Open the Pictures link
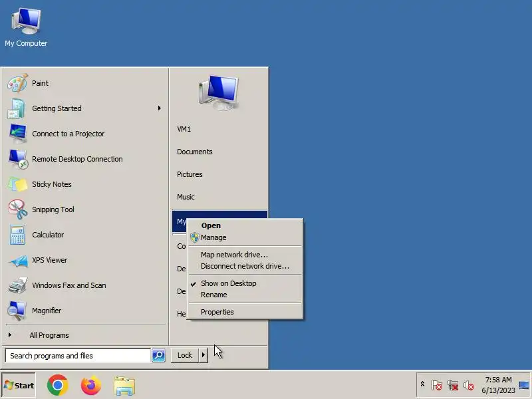Viewport: 532px width, 399px height. coord(190,174)
